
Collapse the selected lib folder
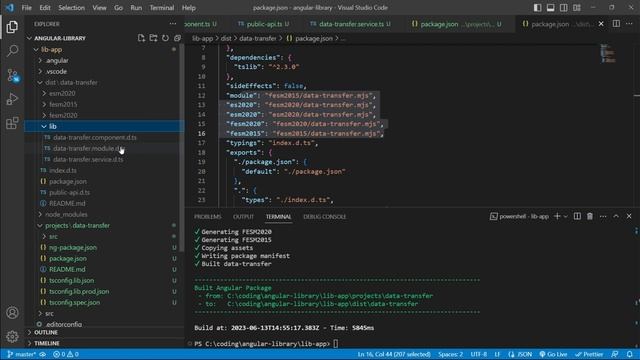(x=52, y=127)
